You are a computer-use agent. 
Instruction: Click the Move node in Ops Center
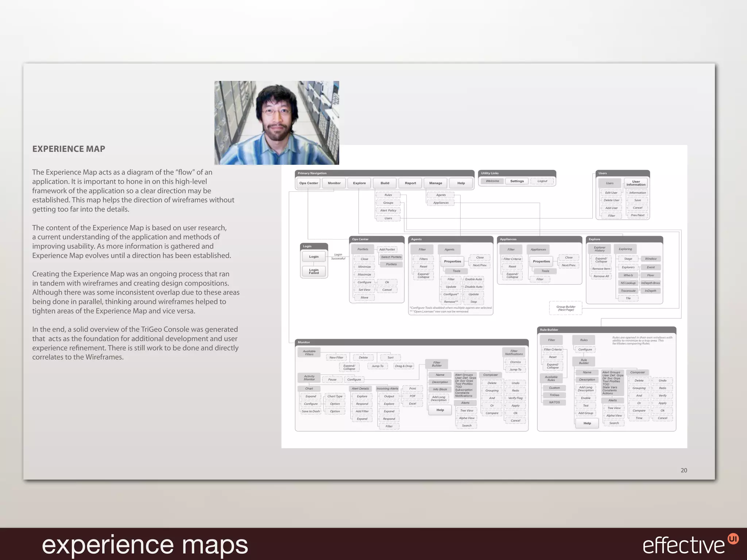click(x=364, y=297)
